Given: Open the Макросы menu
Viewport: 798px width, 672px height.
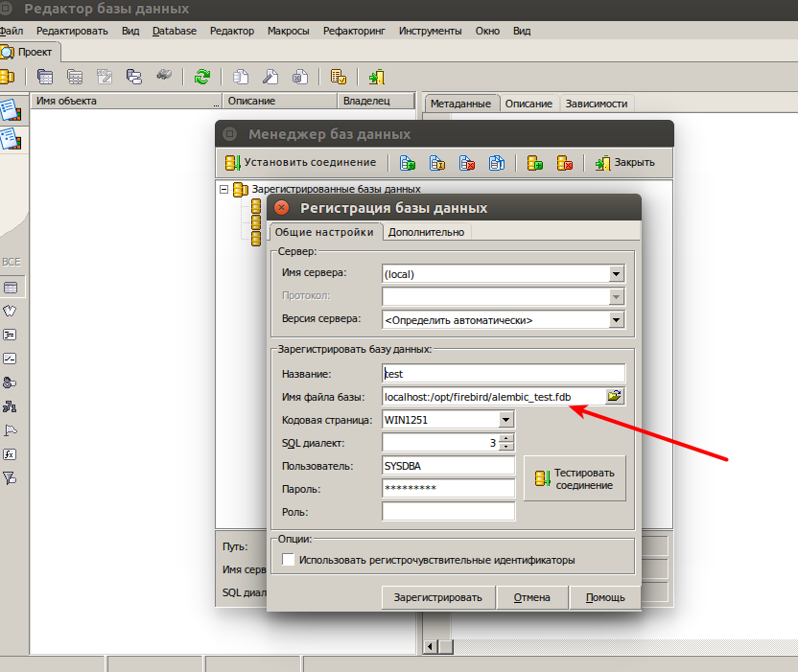Looking at the screenshot, I should (x=288, y=31).
